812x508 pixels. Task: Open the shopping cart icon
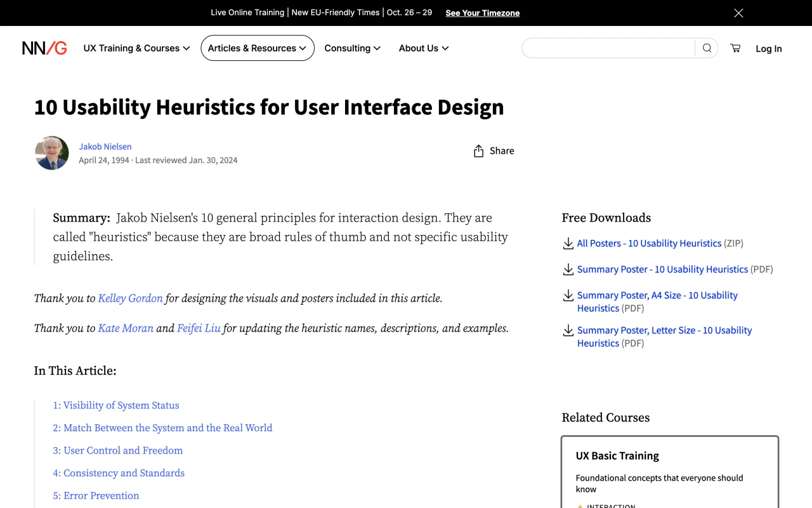click(x=735, y=48)
